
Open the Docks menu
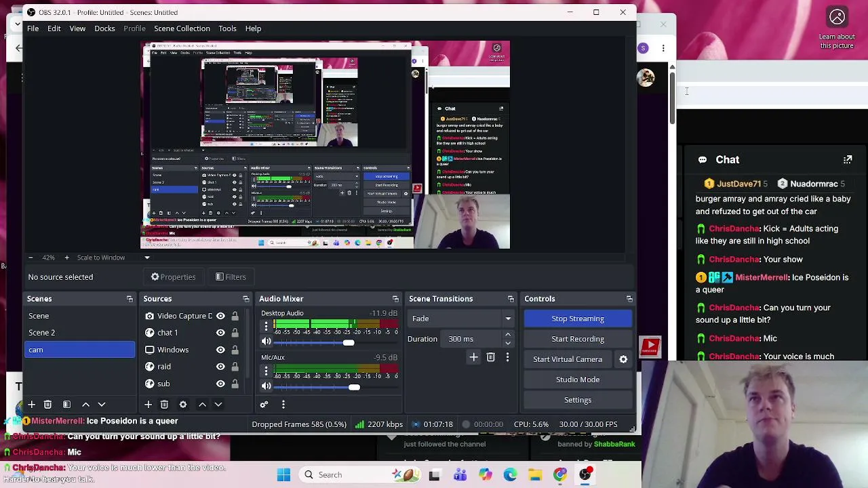(x=104, y=28)
